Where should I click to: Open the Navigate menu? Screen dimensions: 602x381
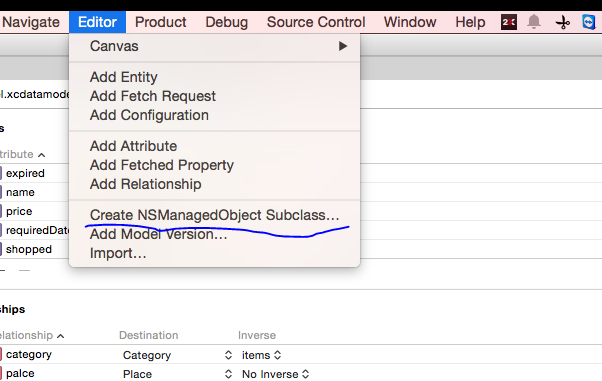click(x=31, y=22)
